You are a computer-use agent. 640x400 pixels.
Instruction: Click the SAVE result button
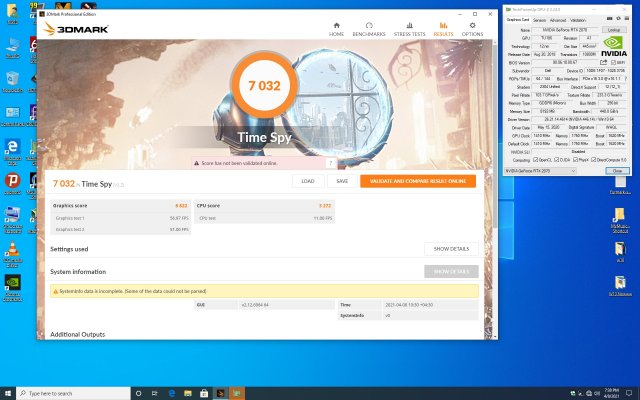pyautogui.click(x=342, y=181)
